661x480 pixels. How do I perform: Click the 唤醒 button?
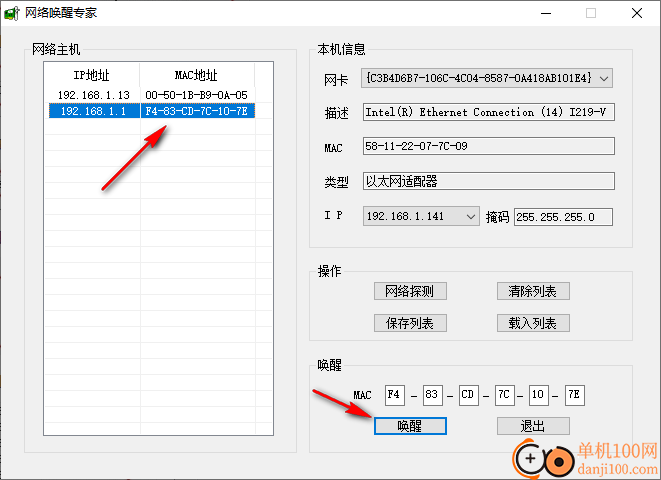(x=410, y=426)
